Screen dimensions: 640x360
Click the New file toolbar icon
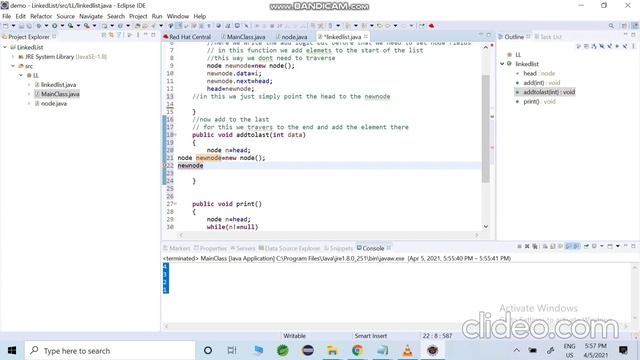[6, 26]
